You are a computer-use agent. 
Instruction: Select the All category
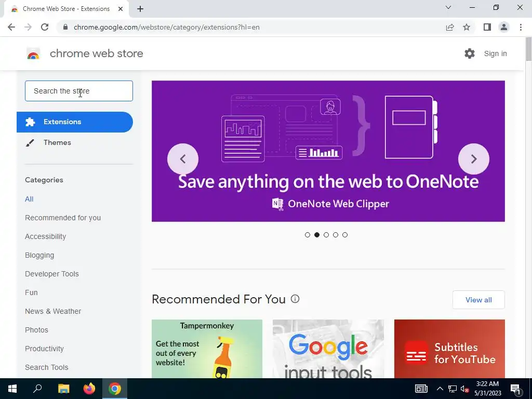click(x=29, y=199)
